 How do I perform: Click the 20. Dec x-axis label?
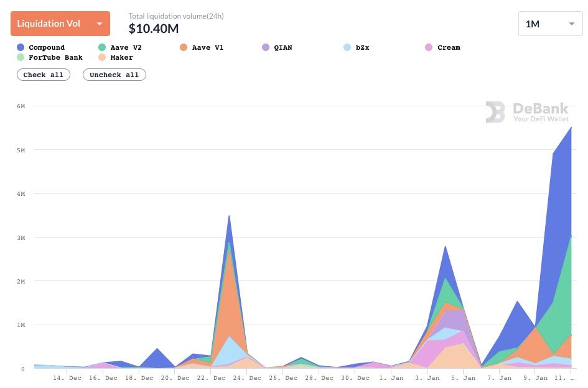[x=175, y=378]
